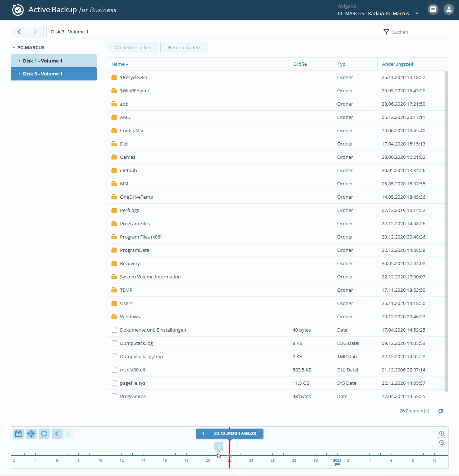
Task: Go forward with the right arrow button
Action: [35, 32]
